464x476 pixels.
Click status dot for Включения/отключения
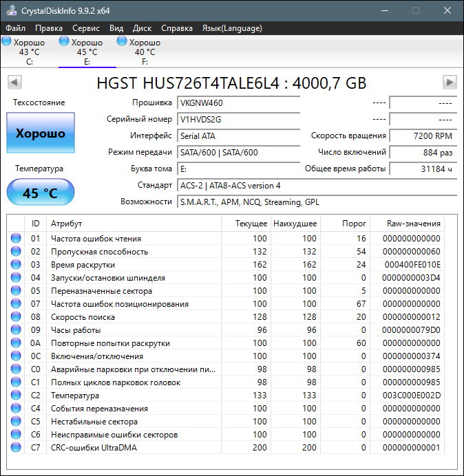pos(16,356)
